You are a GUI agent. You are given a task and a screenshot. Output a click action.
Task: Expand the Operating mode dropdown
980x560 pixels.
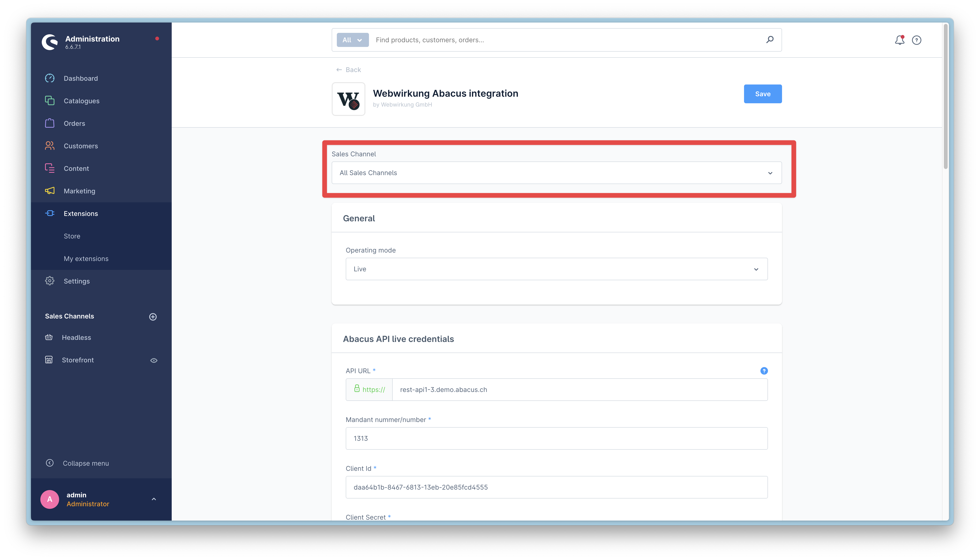click(x=556, y=269)
